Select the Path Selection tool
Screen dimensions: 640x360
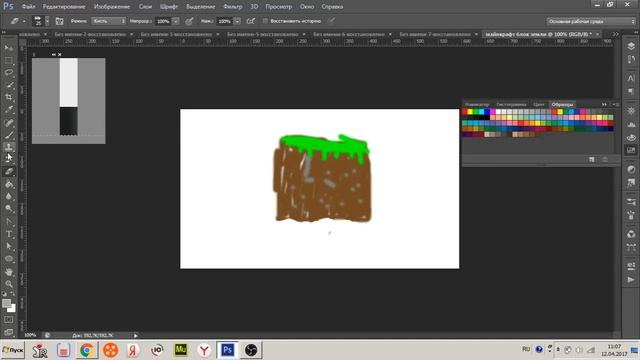9,246
